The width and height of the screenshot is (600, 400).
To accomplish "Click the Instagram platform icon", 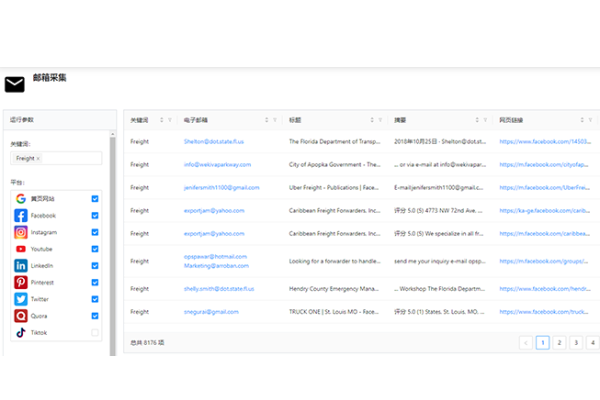I will tap(21, 232).
